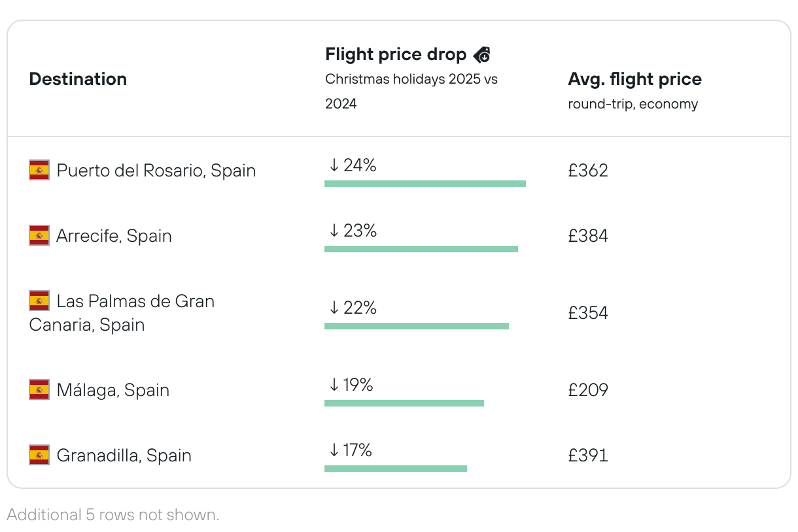Viewport: 798px width, 532px height.
Task: Click the green bar for the 24% drop
Action: 425,184
